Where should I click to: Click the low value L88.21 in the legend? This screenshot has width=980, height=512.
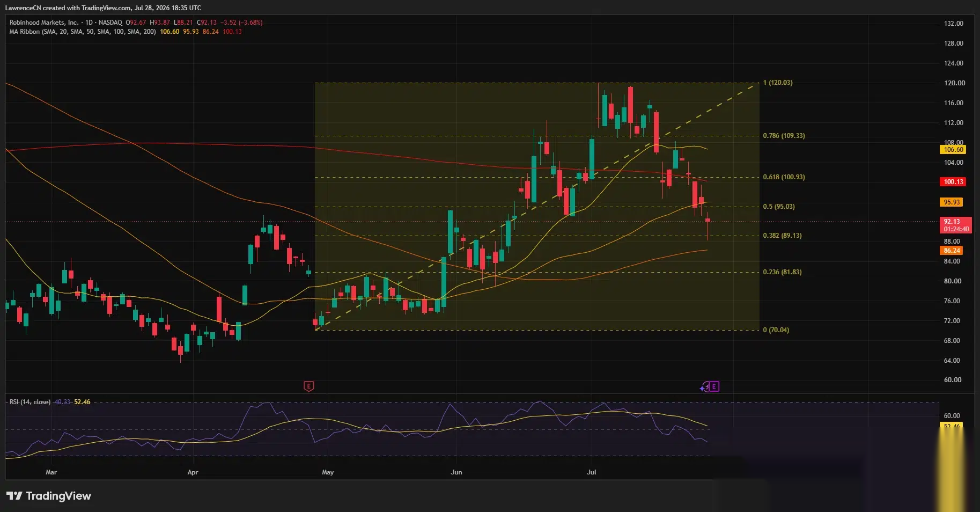pyautogui.click(x=183, y=23)
